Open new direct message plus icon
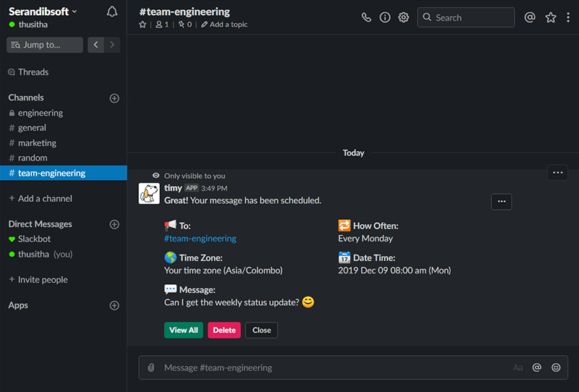This screenshot has width=579, height=392. click(114, 224)
